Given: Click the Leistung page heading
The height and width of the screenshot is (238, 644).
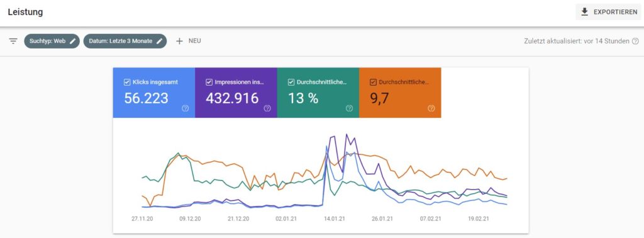Looking at the screenshot, I should 25,12.
